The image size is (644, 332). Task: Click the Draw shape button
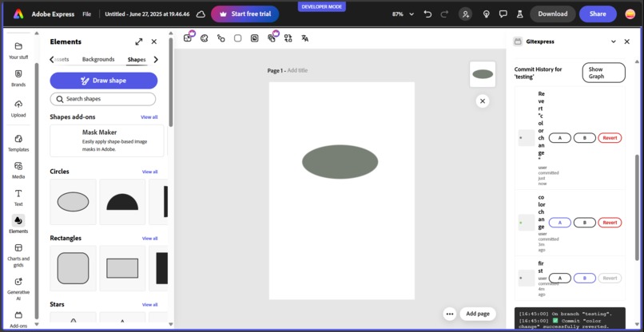[x=104, y=81]
